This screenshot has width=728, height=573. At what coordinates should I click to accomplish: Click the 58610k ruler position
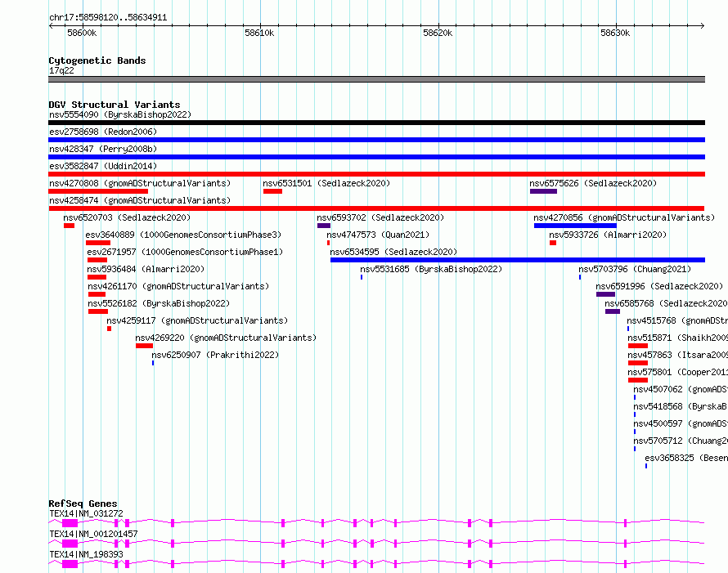pos(259,33)
